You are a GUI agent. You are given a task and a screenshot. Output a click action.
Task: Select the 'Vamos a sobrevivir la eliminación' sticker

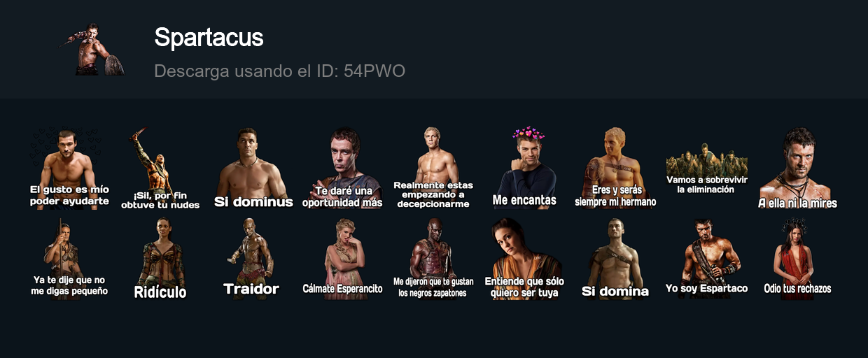[x=707, y=169]
